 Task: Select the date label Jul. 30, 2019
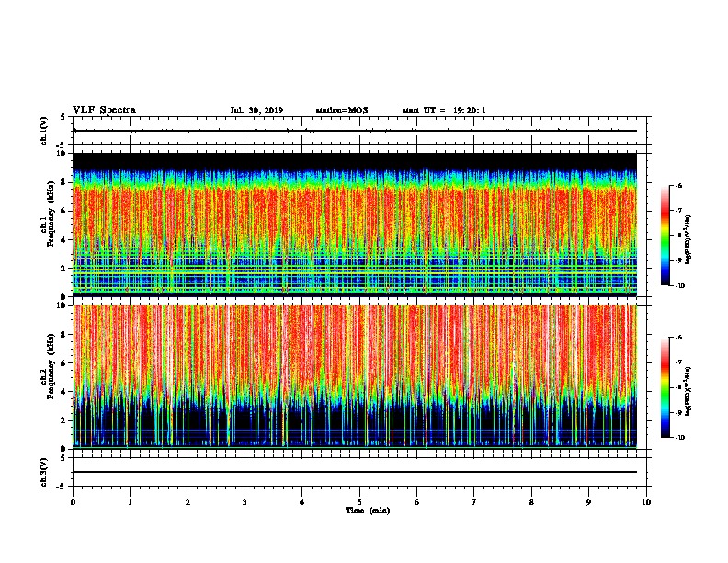tap(256, 110)
